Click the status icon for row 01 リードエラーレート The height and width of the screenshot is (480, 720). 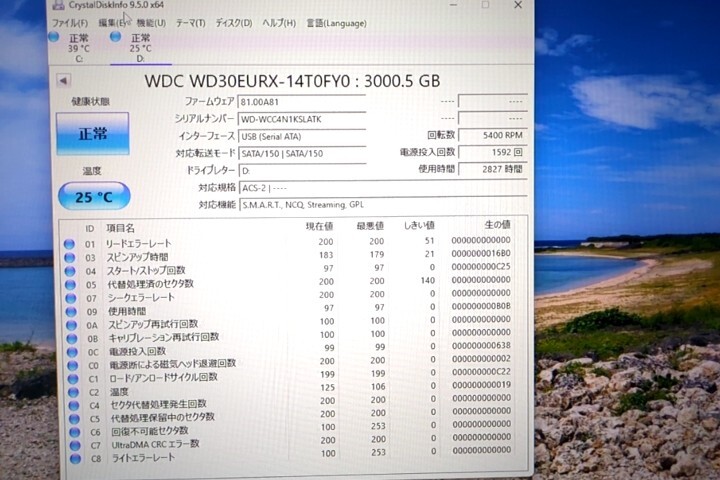click(x=69, y=244)
